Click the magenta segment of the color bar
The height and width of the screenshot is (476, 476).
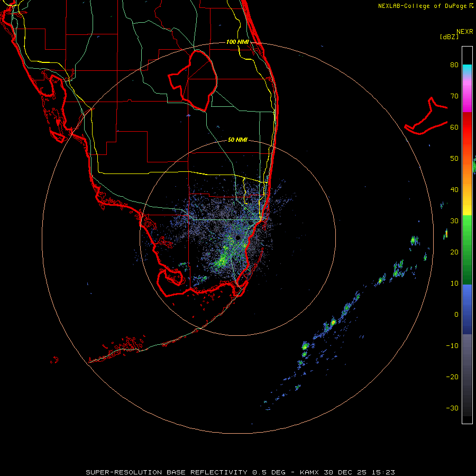[467, 97]
